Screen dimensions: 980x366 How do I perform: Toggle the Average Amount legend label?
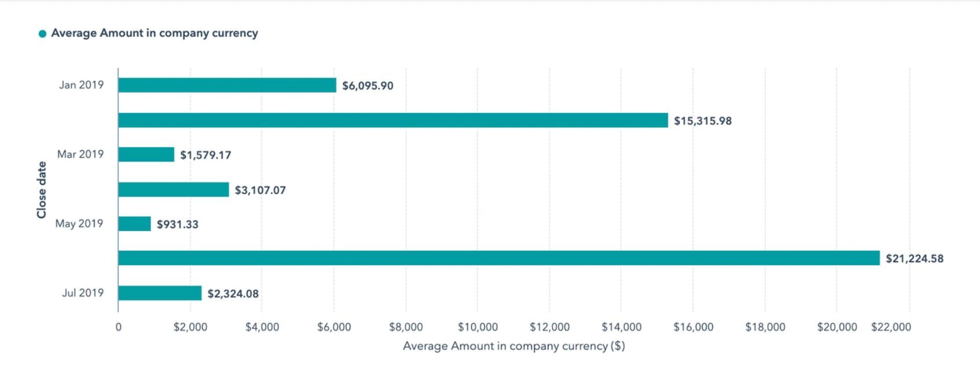[x=154, y=33]
